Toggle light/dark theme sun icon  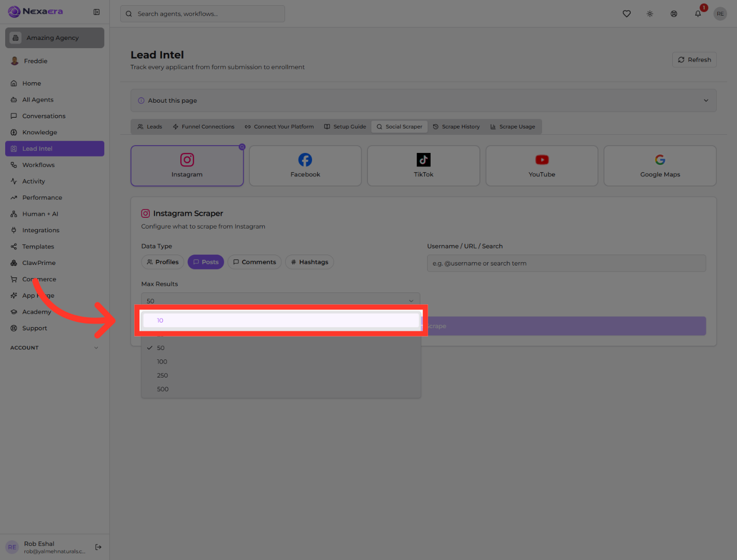pyautogui.click(x=650, y=14)
